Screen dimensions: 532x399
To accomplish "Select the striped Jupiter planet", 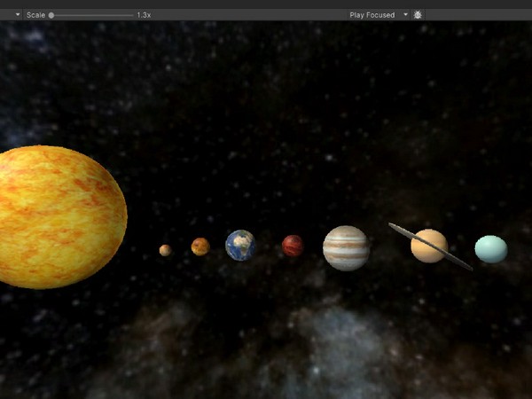I will pyautogui.click(x=346, y=247).
